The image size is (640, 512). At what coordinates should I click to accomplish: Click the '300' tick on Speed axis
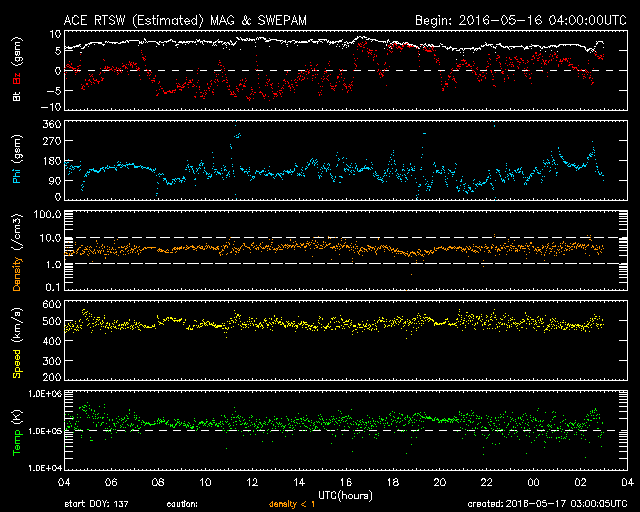[52, 361]
